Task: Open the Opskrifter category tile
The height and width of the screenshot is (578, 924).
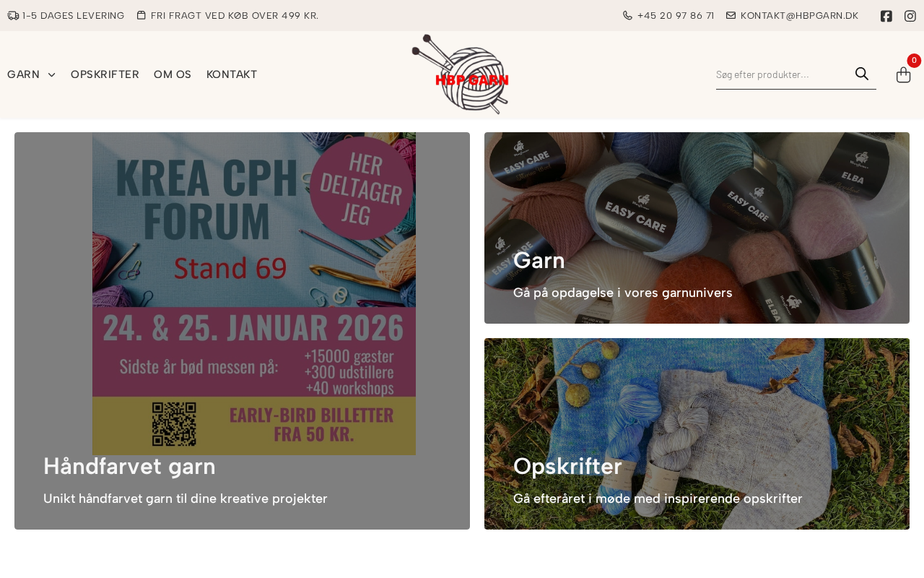Action: click(x=697, y=433)
